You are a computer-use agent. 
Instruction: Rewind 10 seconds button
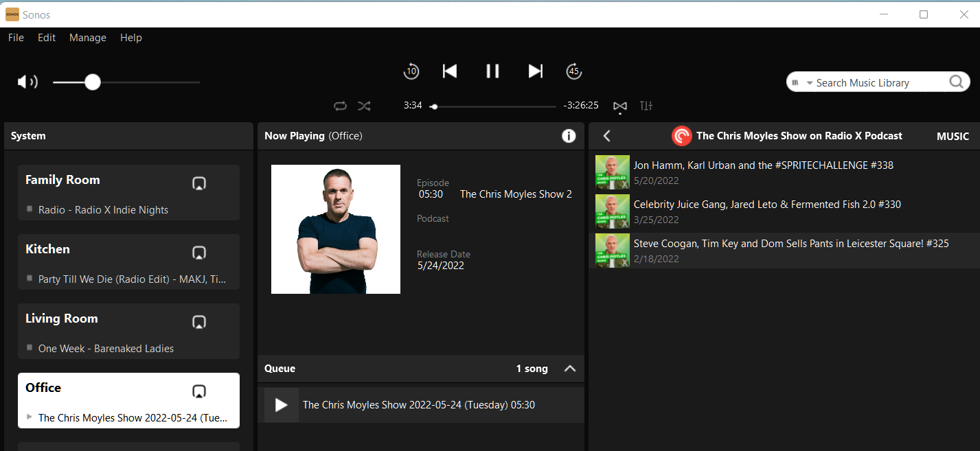pyautogui.click(x=411, y=71)
